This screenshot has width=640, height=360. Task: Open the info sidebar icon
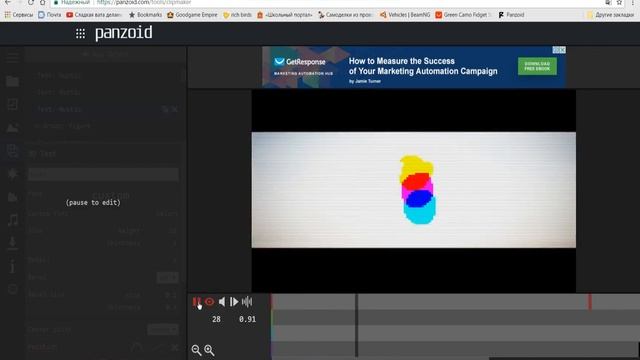click(12, 266)
